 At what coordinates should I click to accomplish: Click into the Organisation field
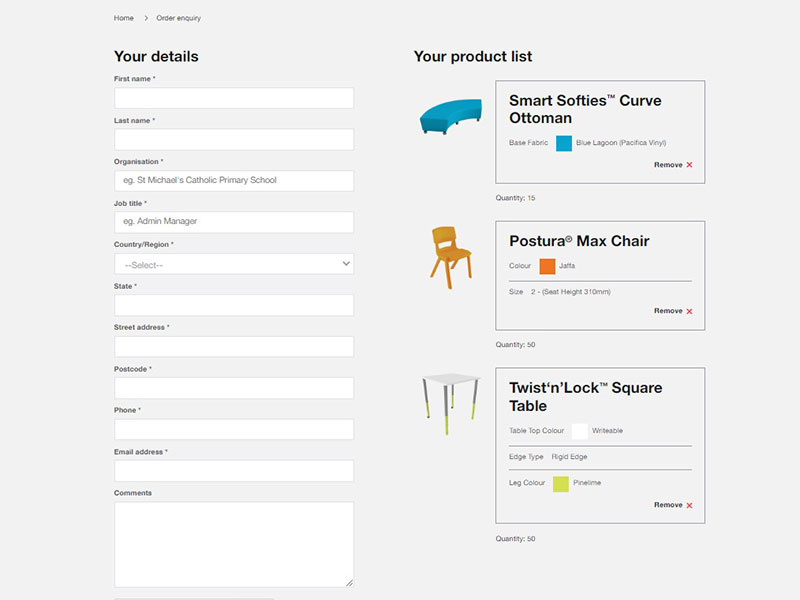[x=234, y=181]
